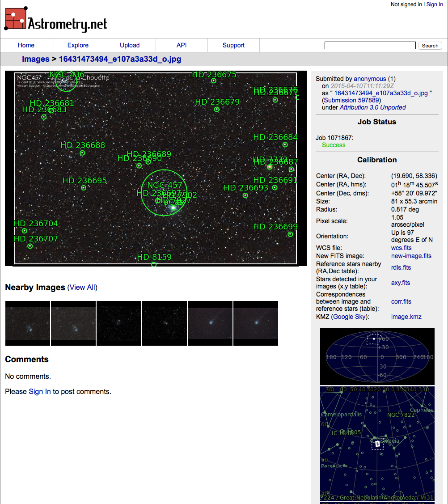Open the image.kmz file link

click(x=406, y=317)
